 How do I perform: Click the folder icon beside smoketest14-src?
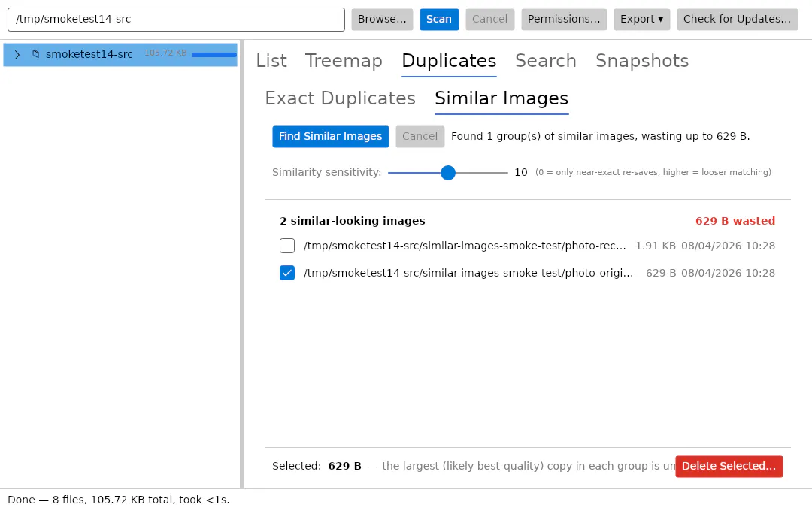[36, 54]
